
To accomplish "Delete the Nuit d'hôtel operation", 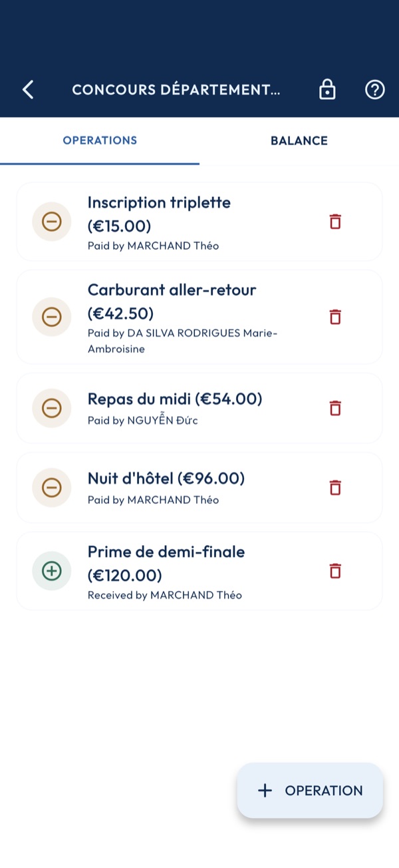I will coord(335,487).
